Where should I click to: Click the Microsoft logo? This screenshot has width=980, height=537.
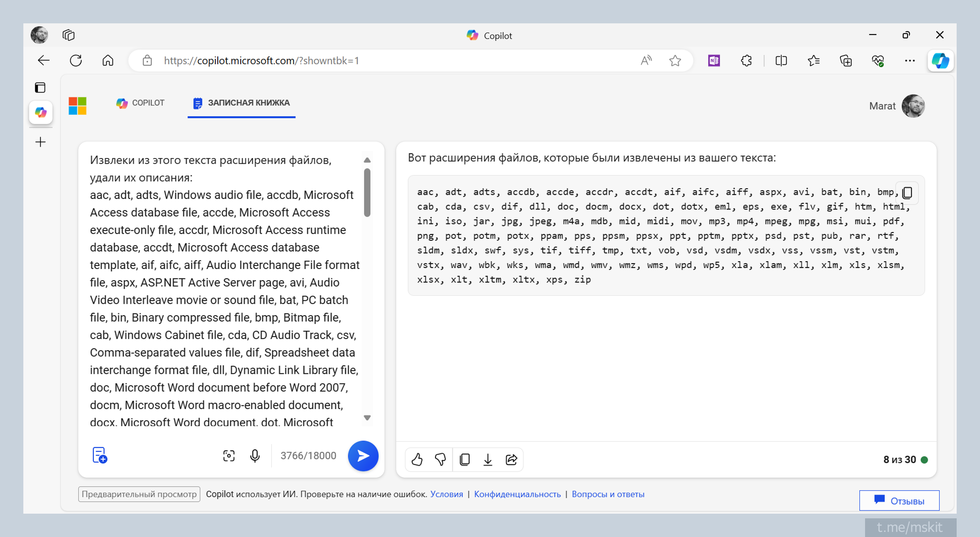78,106
